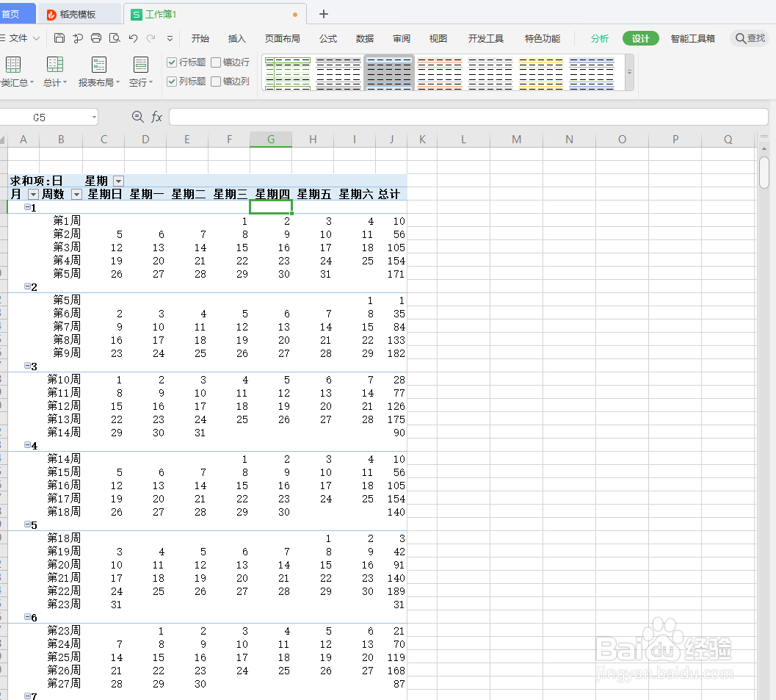Switch to 特色功能 ribbon tab
This screenshot has height=700, width=776.
(543, 39)
